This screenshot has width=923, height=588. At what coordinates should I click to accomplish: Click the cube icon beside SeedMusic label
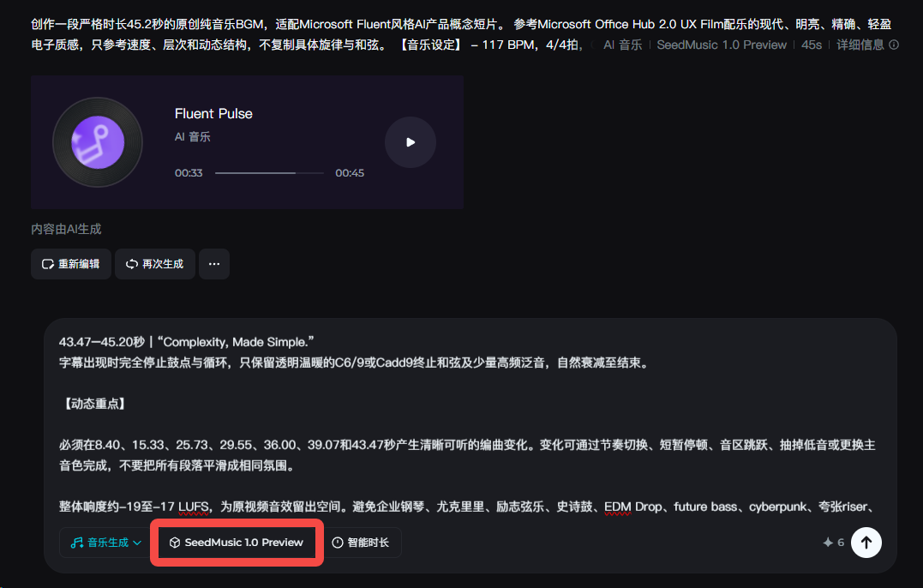pyautogui.click(x=175, y=543)
